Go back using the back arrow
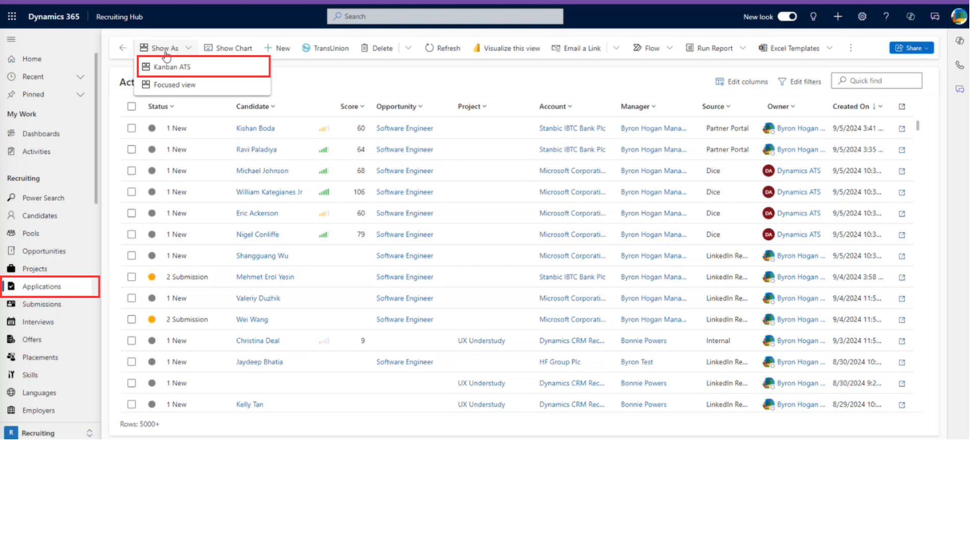 coord(122,48)
